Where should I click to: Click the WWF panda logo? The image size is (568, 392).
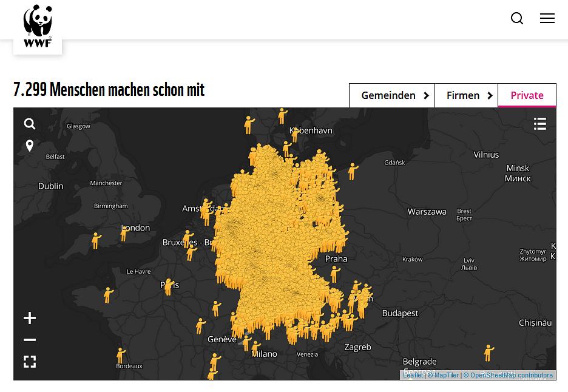click(x=38, y=25)
